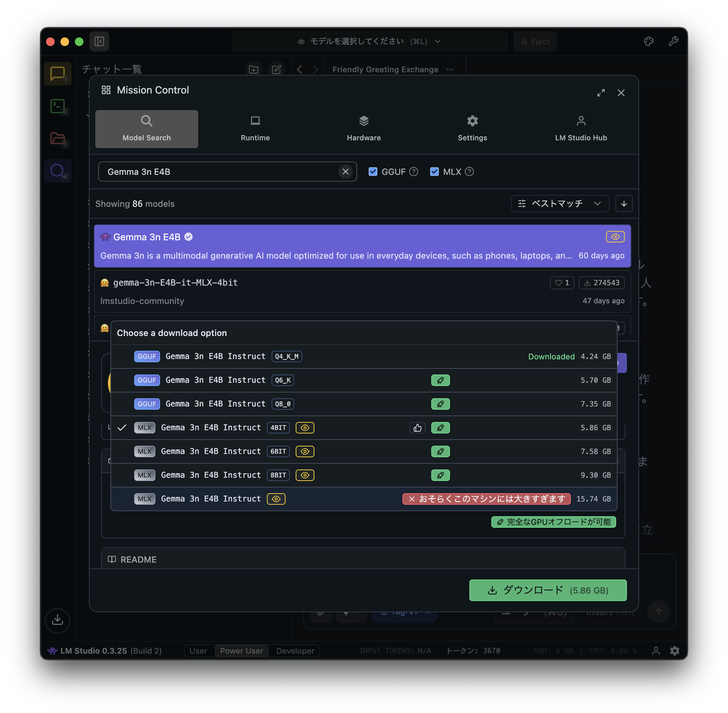Click the rocket GPU offload badge on 8BIT row

coord(440,475)
